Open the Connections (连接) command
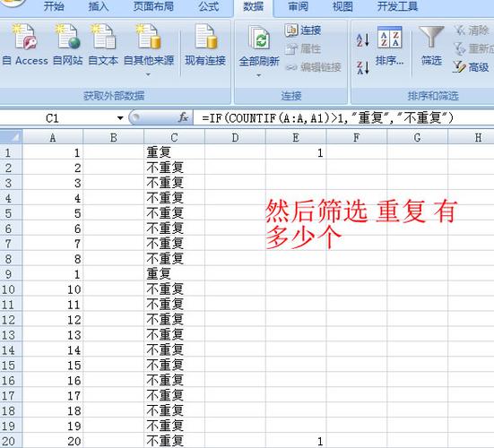The height and width of the screenshot is (448, 494). (302, 30)
